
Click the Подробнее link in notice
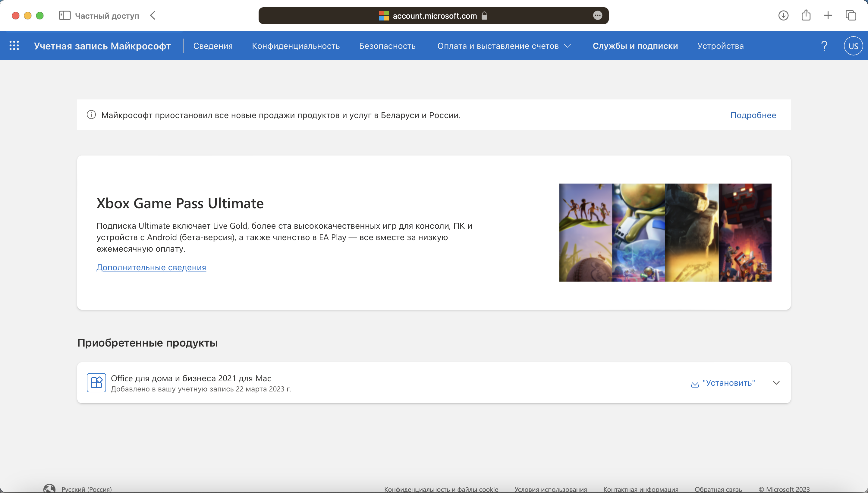pos(753,115)
